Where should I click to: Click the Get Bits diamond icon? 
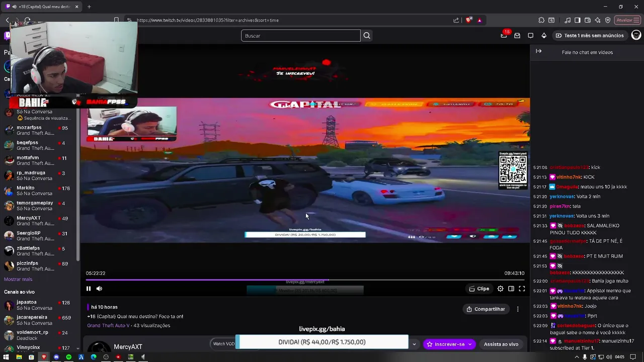click(544, 36)
